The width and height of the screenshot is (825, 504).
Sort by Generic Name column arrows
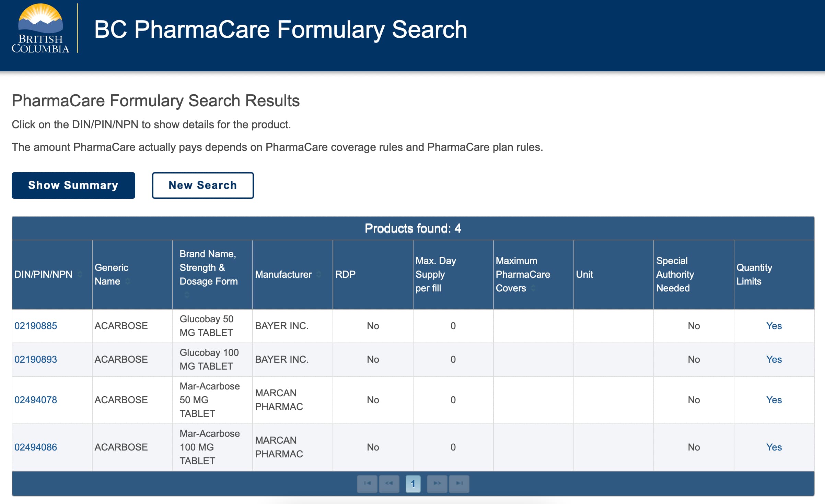pos(128,281)
